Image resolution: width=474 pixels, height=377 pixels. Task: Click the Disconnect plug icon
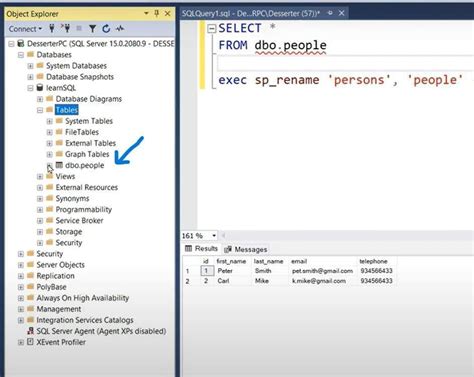(66, 29)
